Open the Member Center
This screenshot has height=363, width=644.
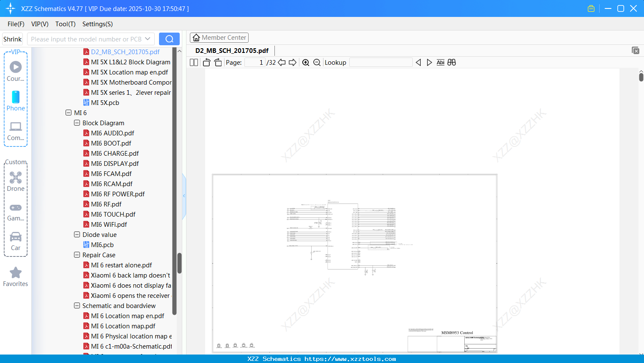[x=219, y=37]
